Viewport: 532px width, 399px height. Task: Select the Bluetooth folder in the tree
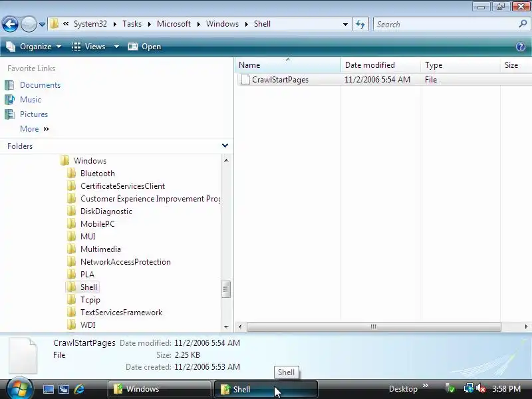(97, 174)
